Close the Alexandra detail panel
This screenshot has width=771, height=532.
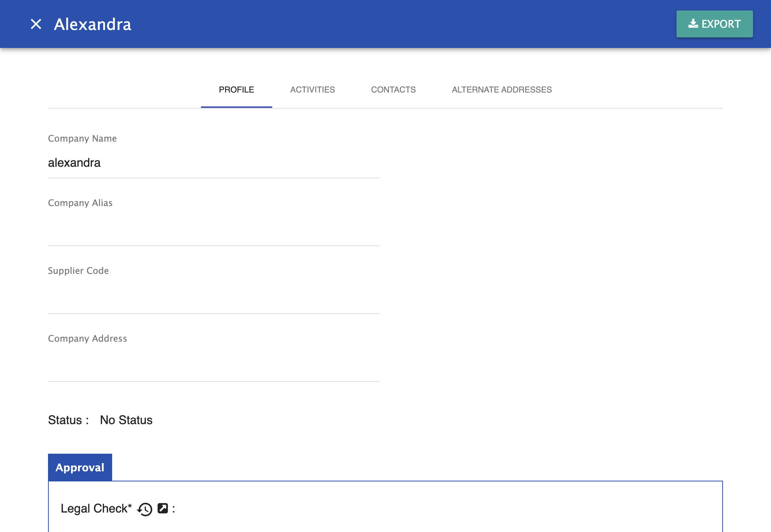[36, 24]
